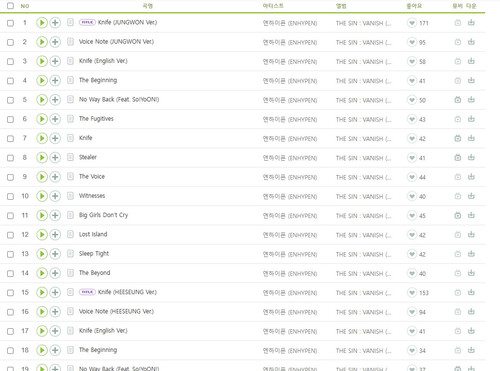This screenshot has width=500, height=371.
Task: Download The Voice track
Action: click(471, 177)
